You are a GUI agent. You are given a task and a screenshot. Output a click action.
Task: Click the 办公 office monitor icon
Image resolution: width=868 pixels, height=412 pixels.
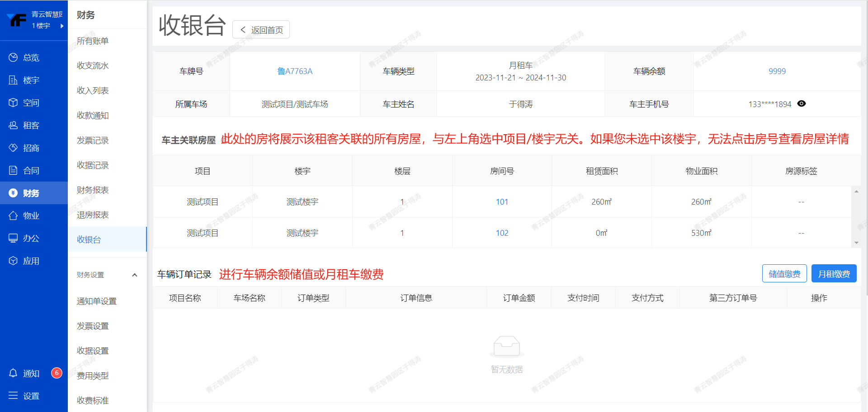pos(13,238)
